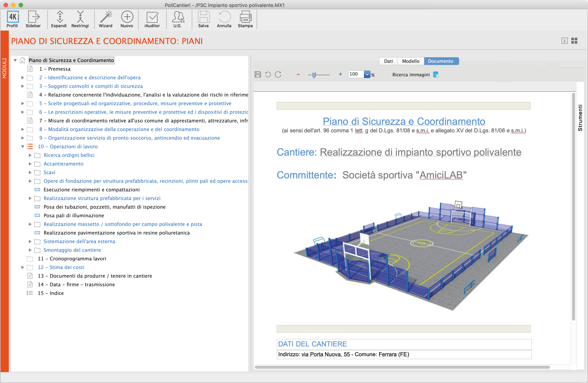The width and height of the screenshot is (588, 383).
Task: Click the blue item icon beside Posa pali di illuminazione
Action: [x=37, y=215]
